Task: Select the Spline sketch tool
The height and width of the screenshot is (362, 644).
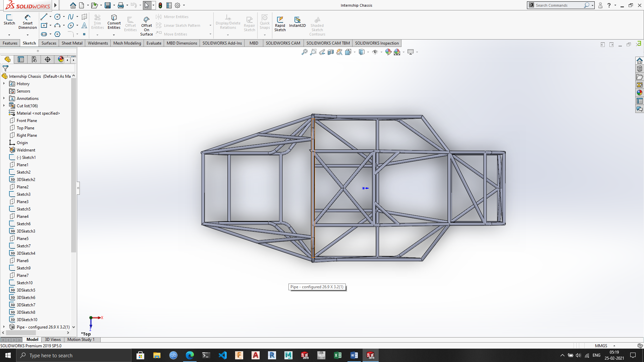Action: pos(71,17)
